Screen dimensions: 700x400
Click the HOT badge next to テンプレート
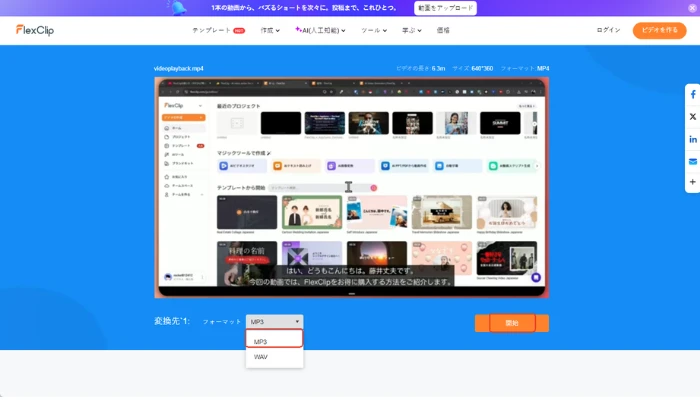239,30
